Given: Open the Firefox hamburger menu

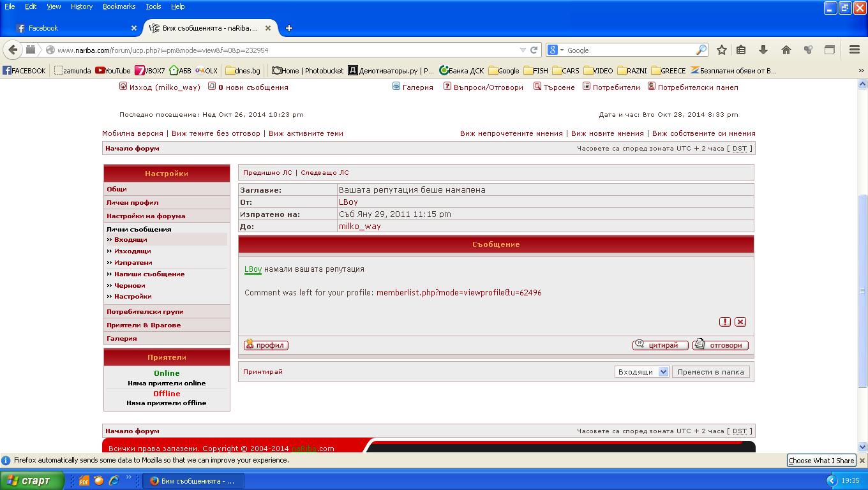Looking at the screenshot, I should (855, 50).
